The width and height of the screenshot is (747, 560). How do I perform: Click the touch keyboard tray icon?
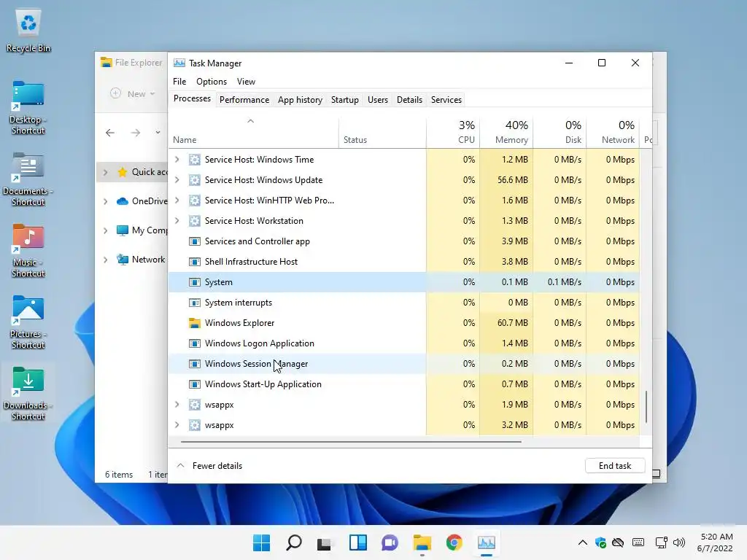[x=638, y=542]
